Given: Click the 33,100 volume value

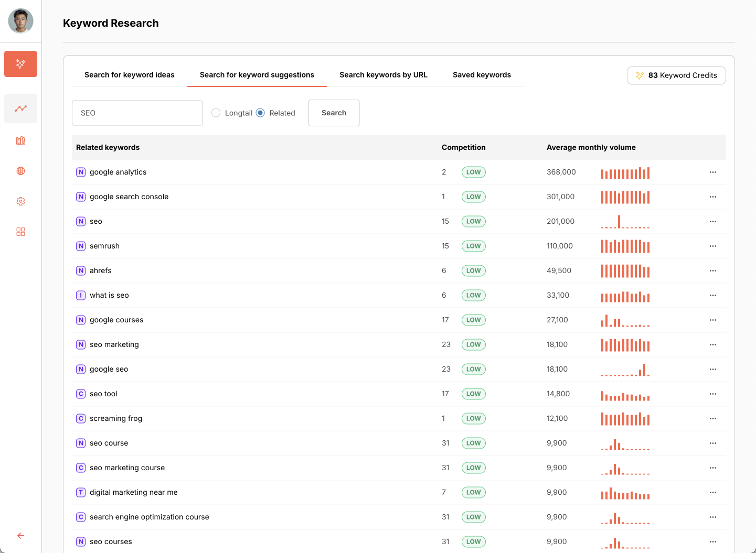Looking at the screenshot, I should pos(558,295).
